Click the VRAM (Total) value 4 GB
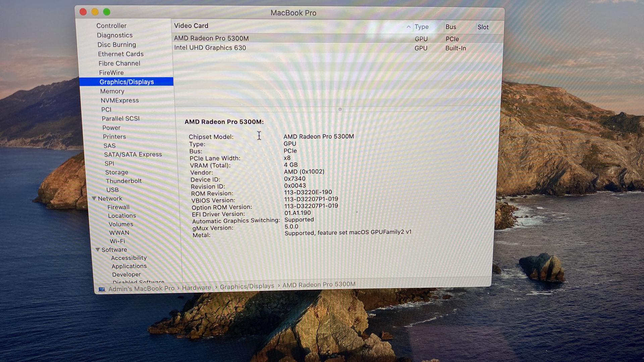Image resolution: width=644 pixels, height=362 pixels. click(291, 165)
